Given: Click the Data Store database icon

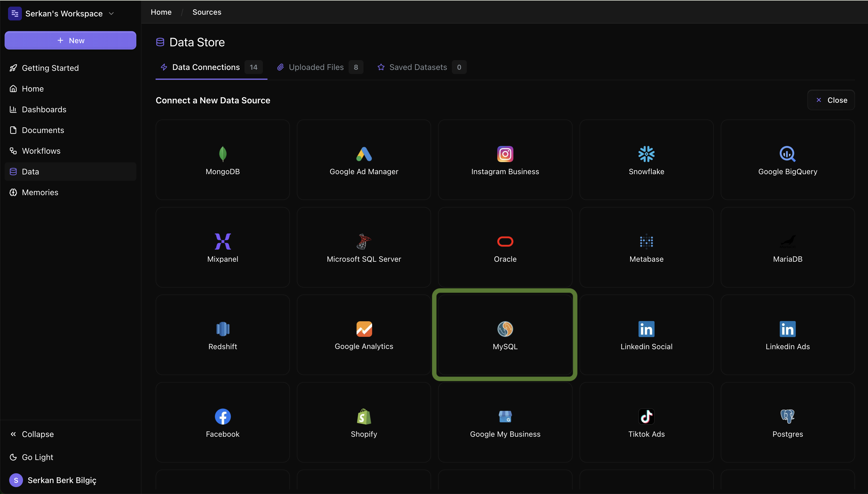Looking at the screenshot, I should (160, 42).
